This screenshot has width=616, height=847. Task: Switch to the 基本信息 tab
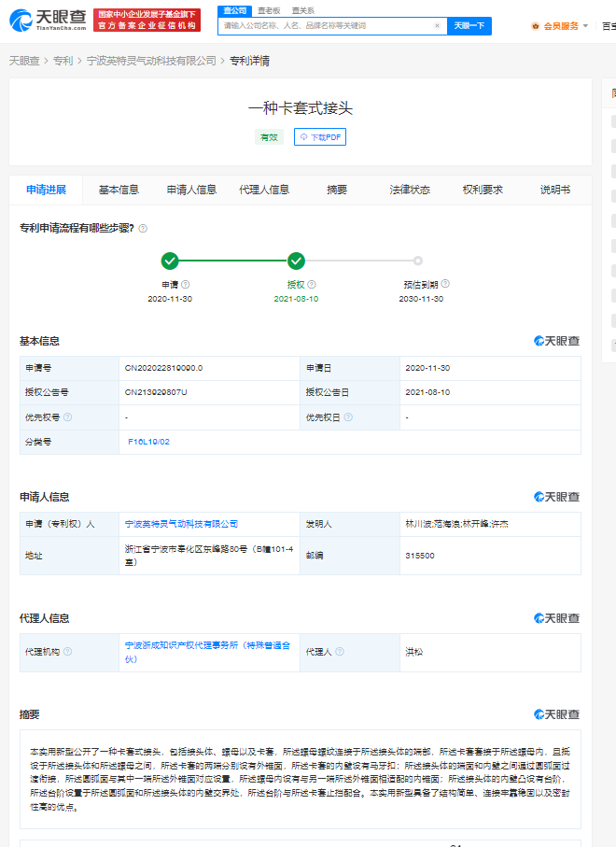point(119,190)
